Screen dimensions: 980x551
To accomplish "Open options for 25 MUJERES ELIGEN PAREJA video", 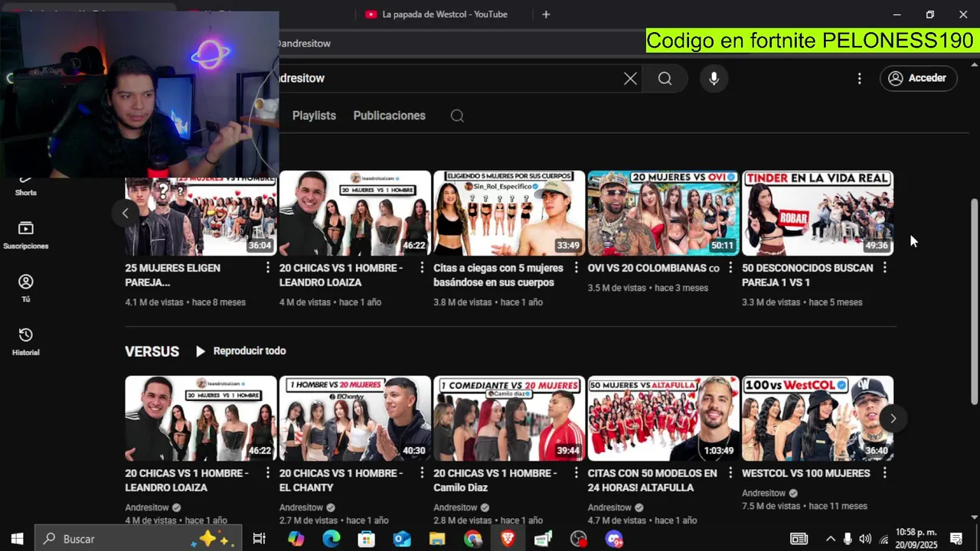I will pyautogui.click(x=267, y=268).
